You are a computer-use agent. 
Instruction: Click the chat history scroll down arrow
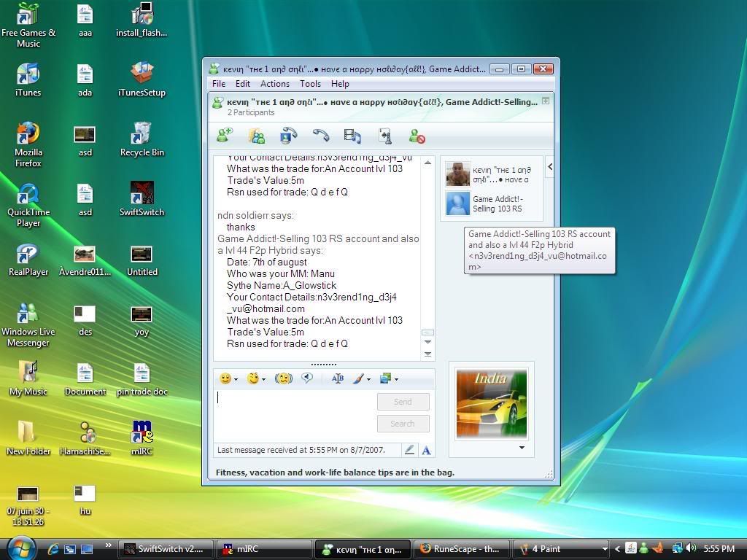[x=427, y=342]
